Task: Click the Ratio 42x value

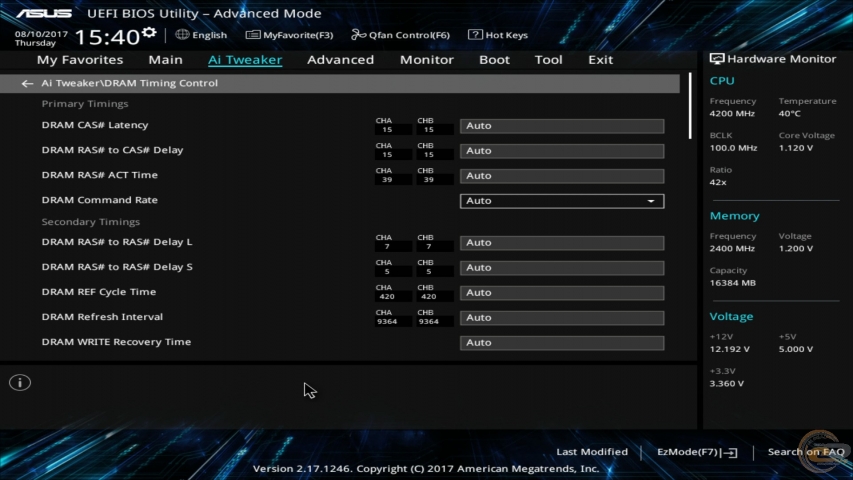Action: pos(718,182)
